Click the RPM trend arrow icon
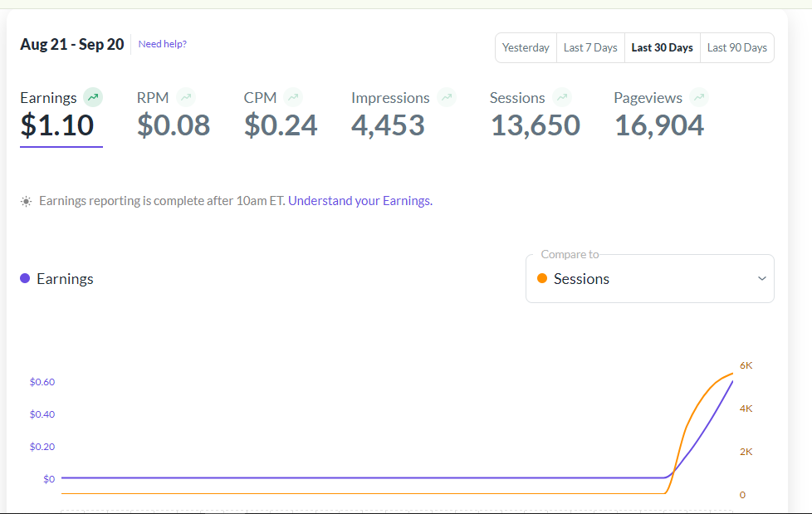The height and width of the screenshot is (514, 812). 186,98
